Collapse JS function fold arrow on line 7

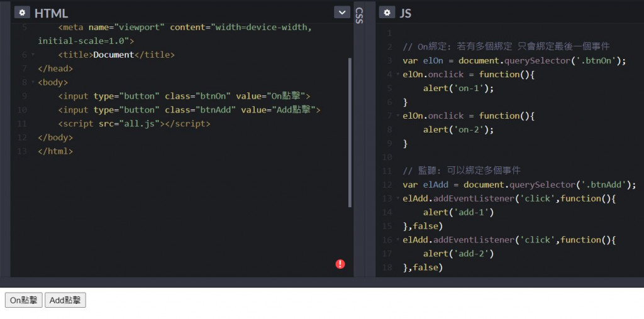point(397,116)
